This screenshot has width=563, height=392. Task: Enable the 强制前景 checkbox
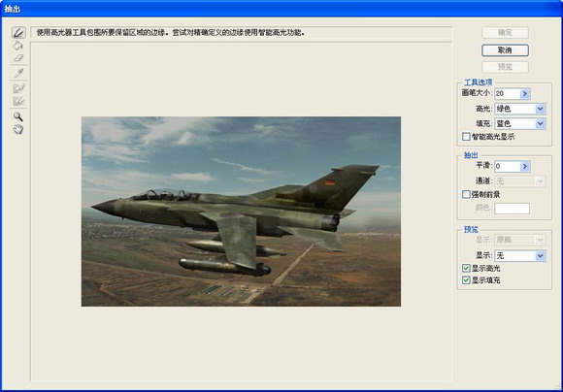466,195
